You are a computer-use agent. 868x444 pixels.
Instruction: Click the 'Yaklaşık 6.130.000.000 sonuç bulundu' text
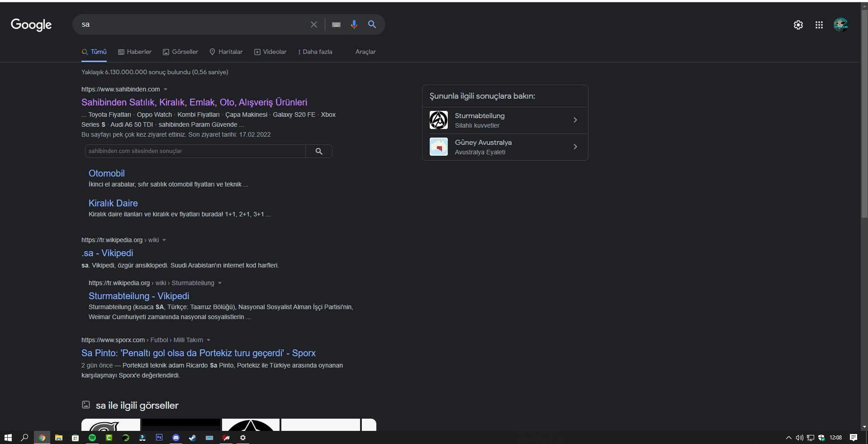(x=155, y=72)
